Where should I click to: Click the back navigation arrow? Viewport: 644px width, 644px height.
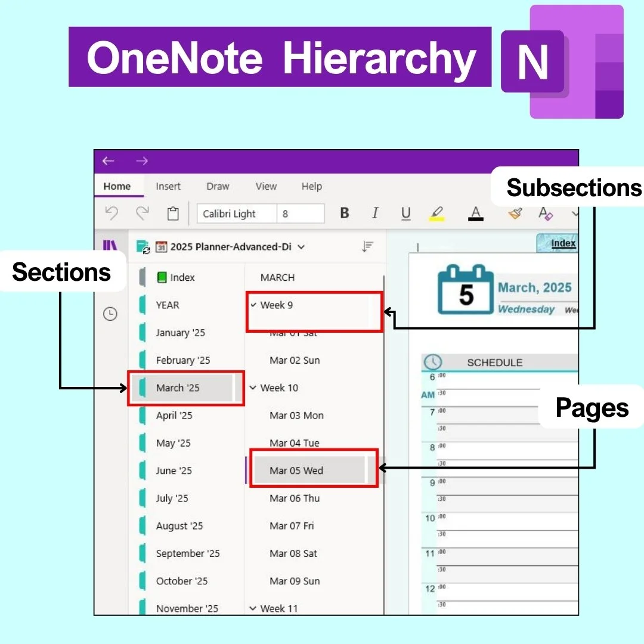pos(109,161)
